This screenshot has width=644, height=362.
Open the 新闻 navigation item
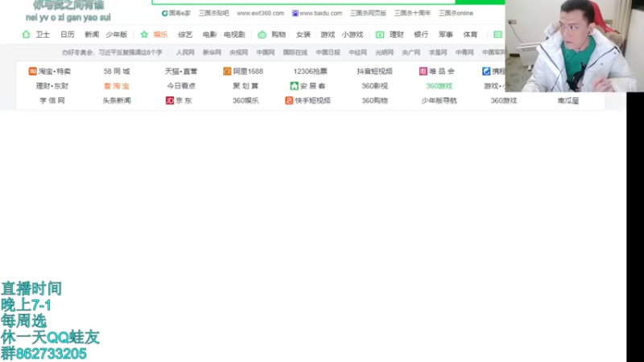click(92, 35)
